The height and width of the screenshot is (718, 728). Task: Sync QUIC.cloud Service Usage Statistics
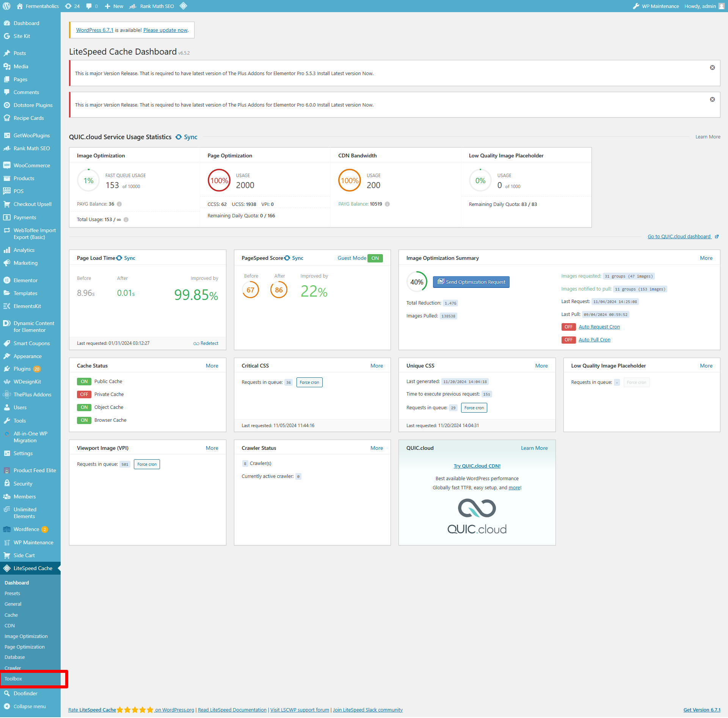pyautogui.click(x=187, y=137)
